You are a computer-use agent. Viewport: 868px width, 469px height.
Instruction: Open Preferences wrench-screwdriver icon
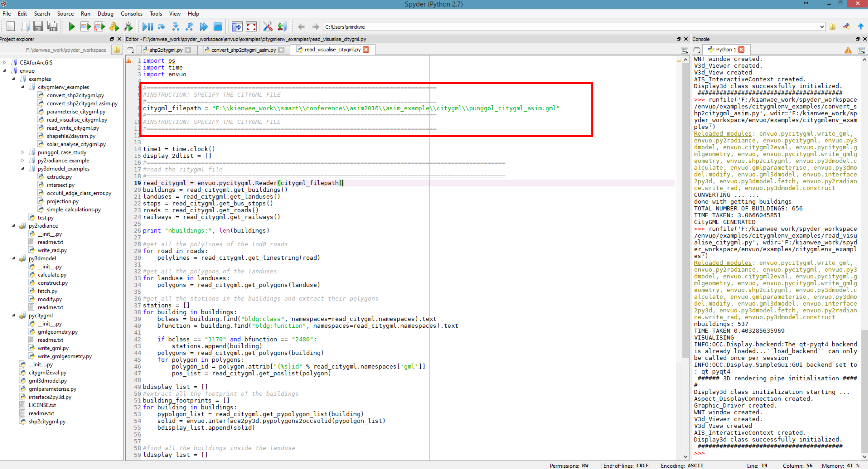[x=268, y=27]
